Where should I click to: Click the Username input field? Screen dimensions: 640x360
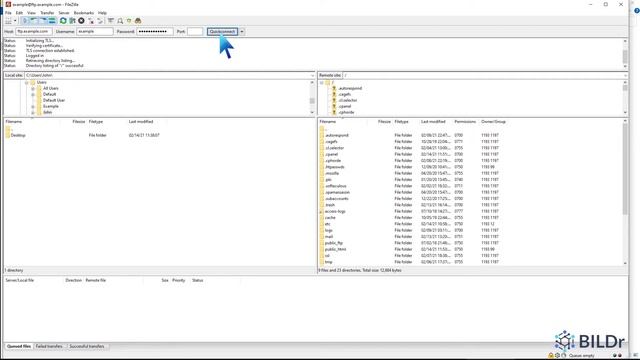coord(95,31)
